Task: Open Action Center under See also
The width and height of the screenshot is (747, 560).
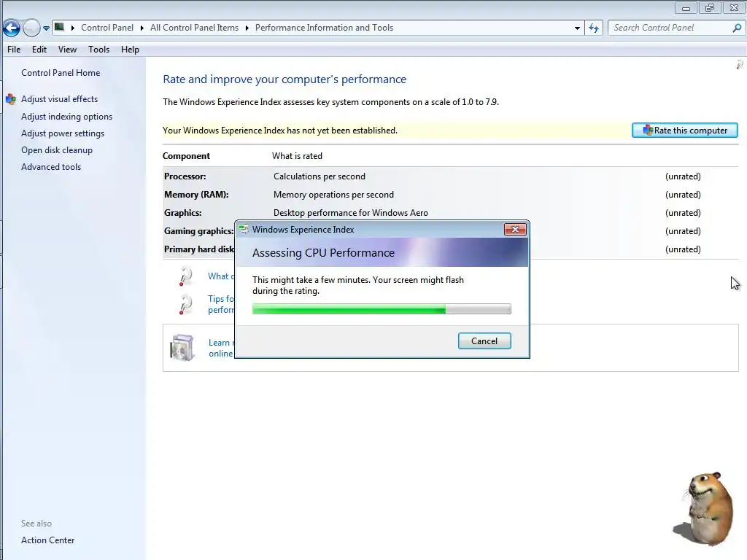Action: (47, 540)
